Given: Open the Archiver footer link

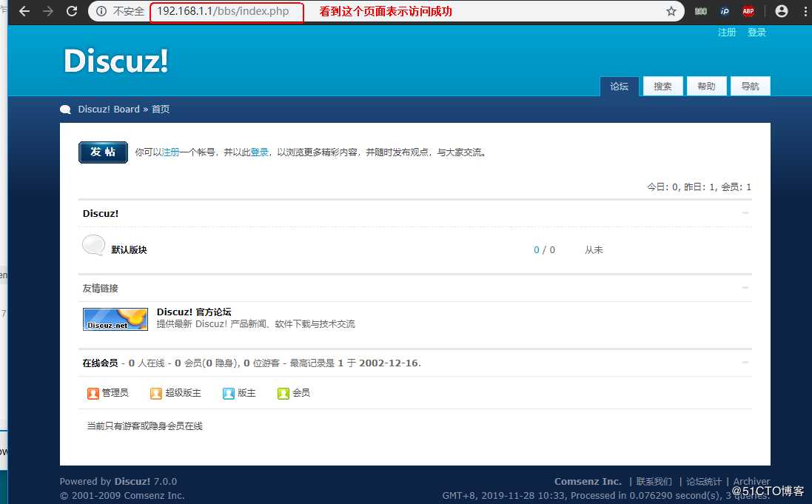Looking at the screenshot, I should (751, 481).
